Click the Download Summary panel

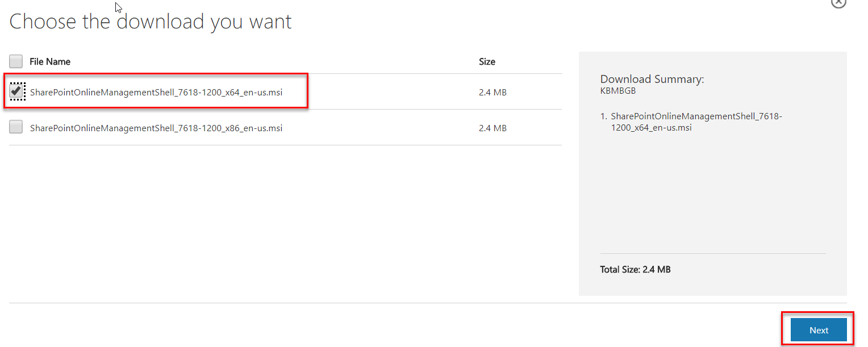(x=713, y=199)
